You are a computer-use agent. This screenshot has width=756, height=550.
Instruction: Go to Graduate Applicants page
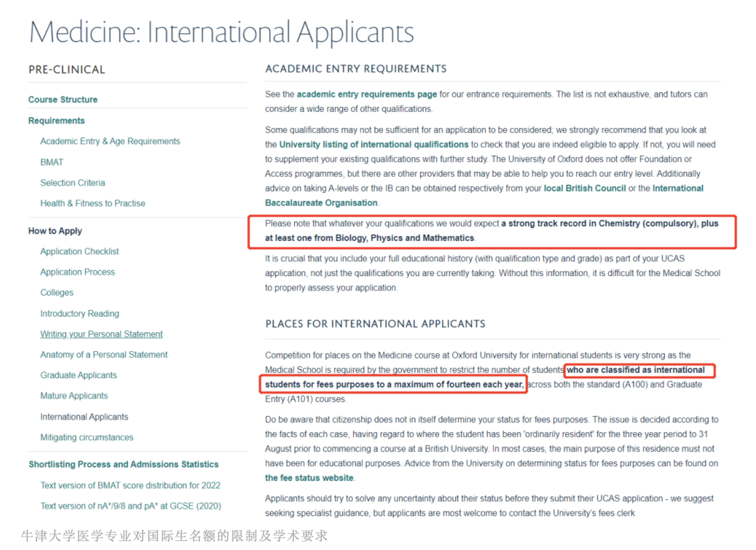coord(79,375)
